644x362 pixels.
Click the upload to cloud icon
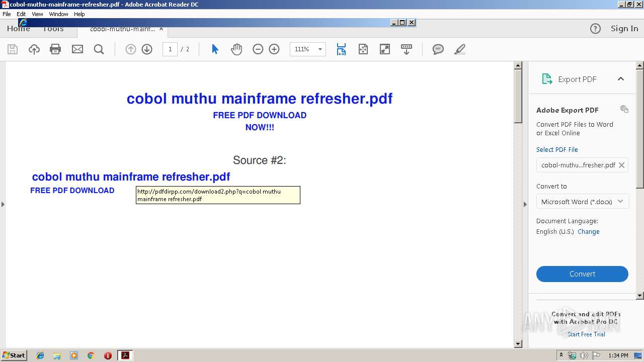click(34, 49)
